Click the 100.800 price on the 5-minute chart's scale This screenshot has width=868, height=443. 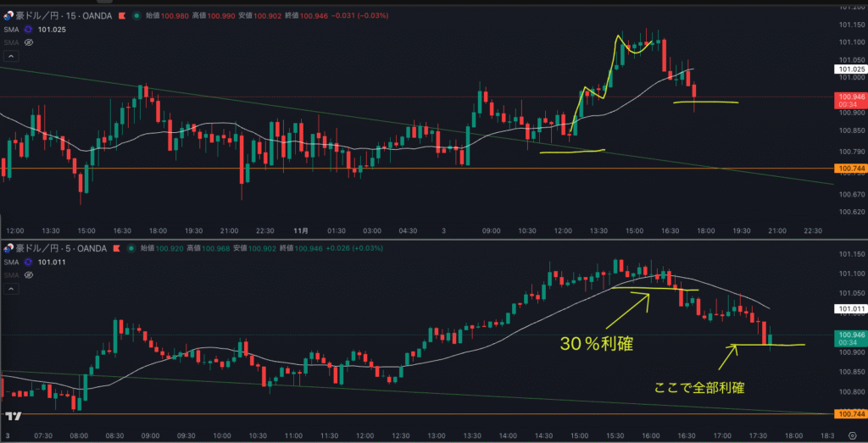point(851,392)
